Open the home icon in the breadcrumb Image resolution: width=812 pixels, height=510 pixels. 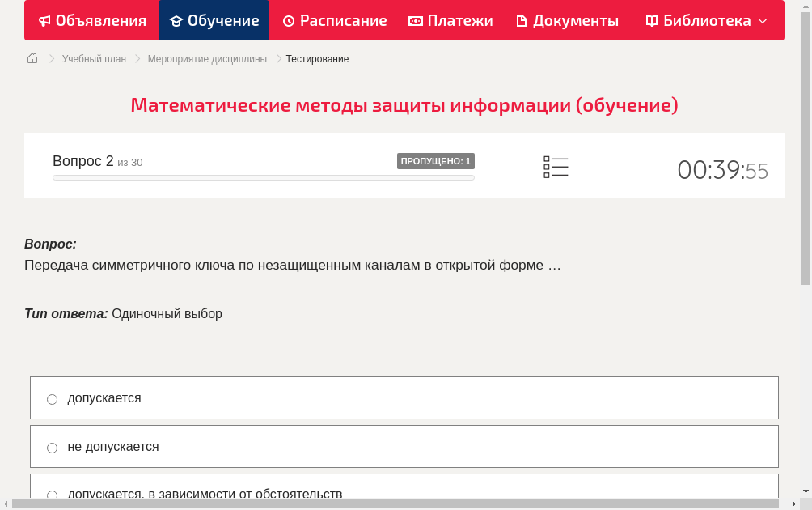(x=32, y=58)
